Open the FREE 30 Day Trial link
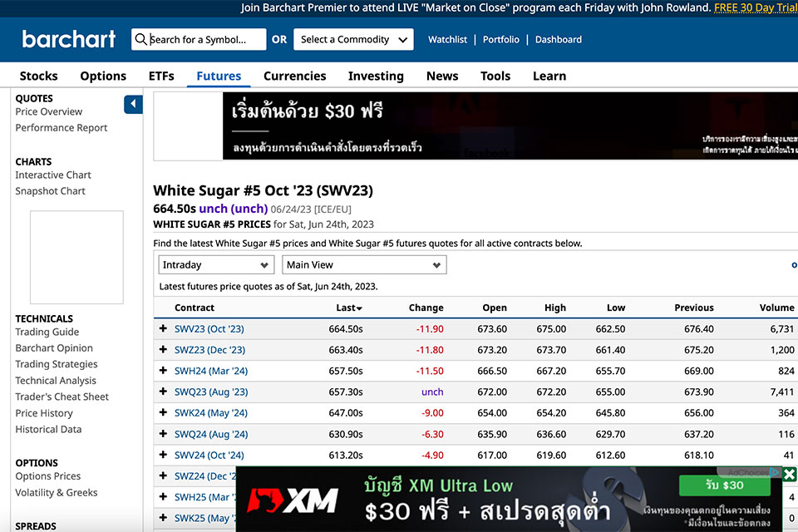 click(x=756, y=7)
